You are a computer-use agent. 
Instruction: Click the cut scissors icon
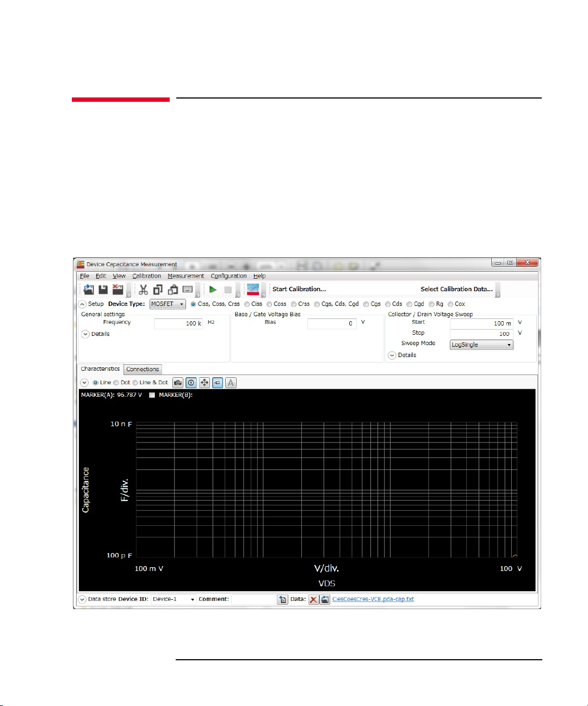click(143, 290)
